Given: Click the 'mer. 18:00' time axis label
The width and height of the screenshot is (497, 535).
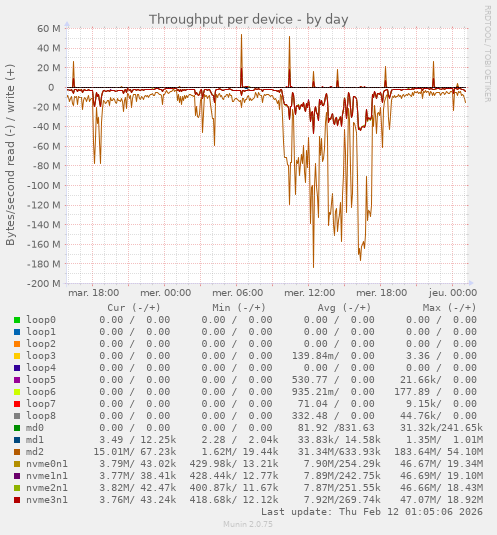Looking at the screenshot, I should (382, 293).
